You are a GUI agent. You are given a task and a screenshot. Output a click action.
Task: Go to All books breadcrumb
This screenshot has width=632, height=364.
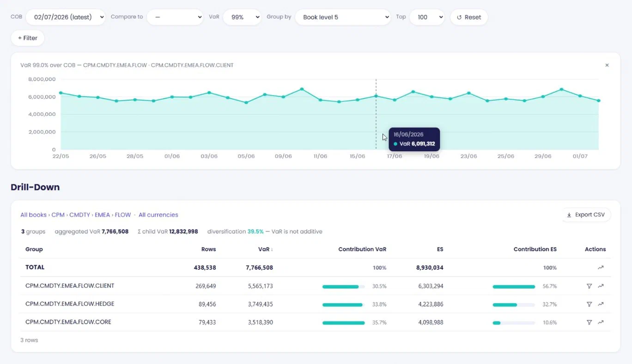coord(33,215)
